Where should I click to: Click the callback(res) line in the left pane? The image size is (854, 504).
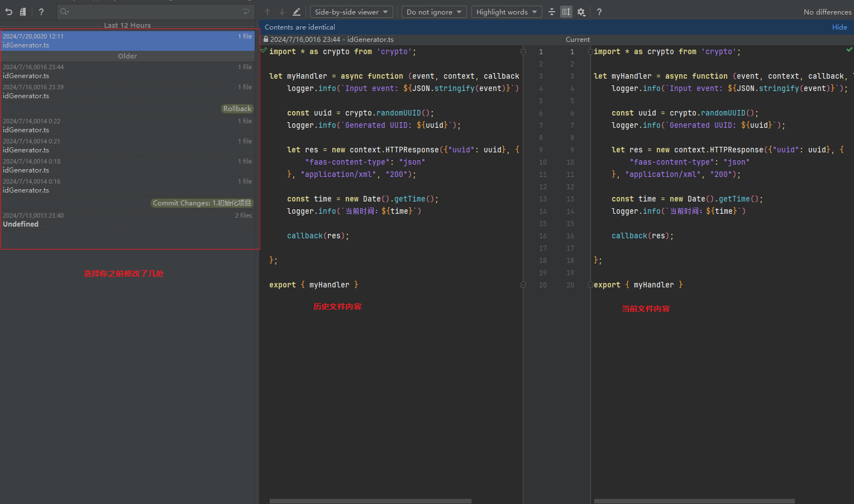[x=318, y=236]
